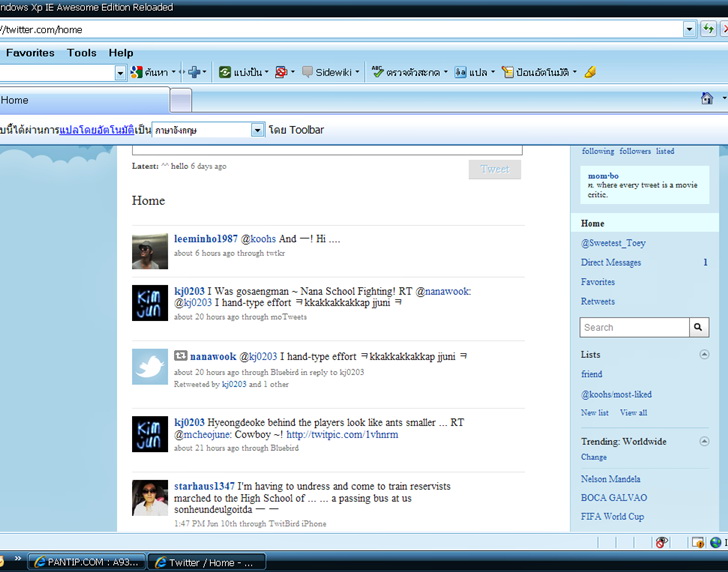This screenshot has width=728, height=572.
Task: Click the green share icon in toolbar
Action: pyautogui.click(x=225, y=72)
